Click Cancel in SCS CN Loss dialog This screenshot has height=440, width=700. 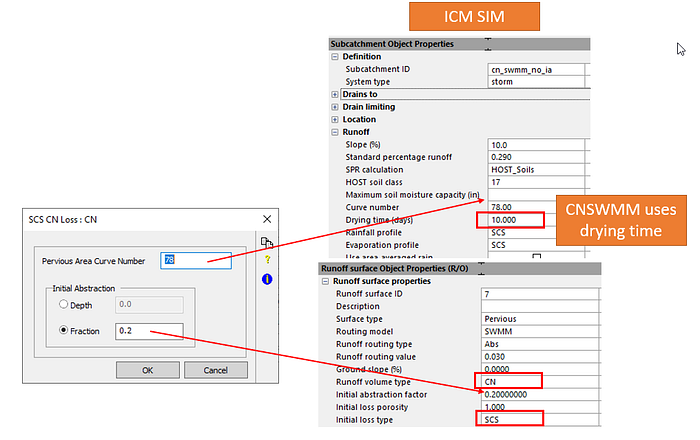[216, 370]
